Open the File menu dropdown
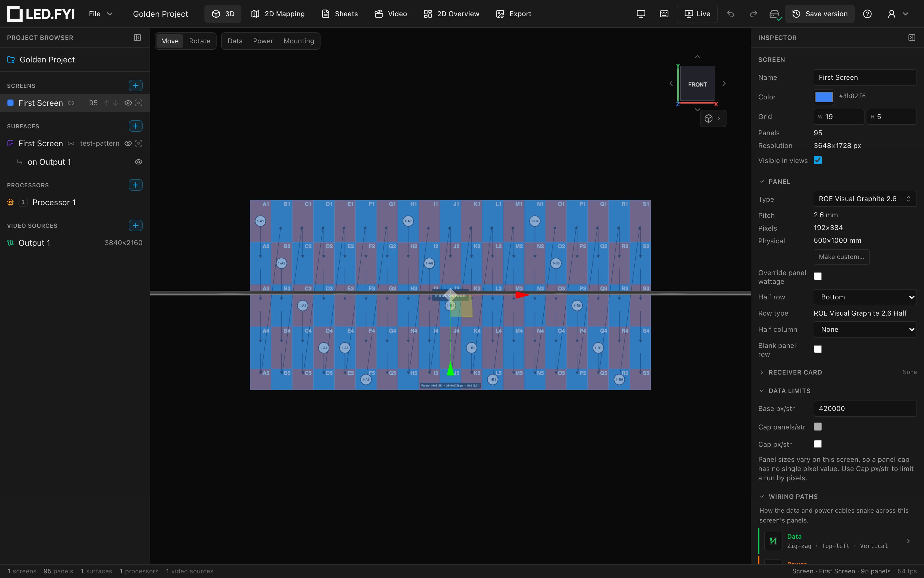The width and height of the screenshot is (924, 578). click(x=100, y=14)
